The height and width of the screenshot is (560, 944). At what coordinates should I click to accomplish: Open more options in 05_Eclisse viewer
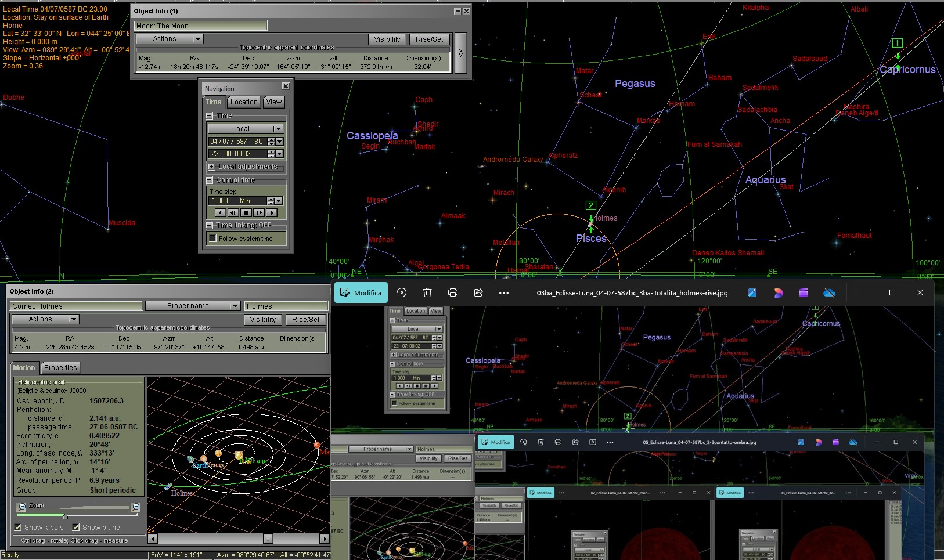click(610, 442)
